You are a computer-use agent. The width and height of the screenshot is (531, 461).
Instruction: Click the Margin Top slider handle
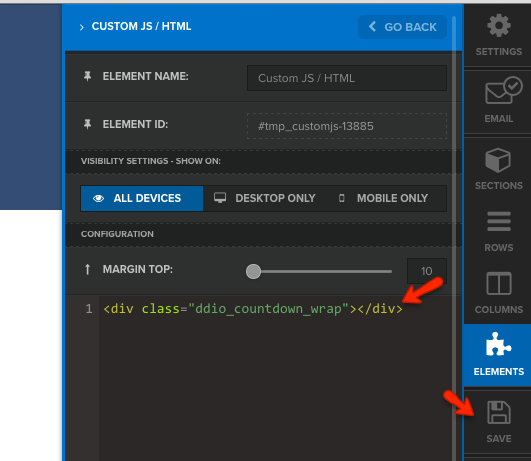coord(253,271)
